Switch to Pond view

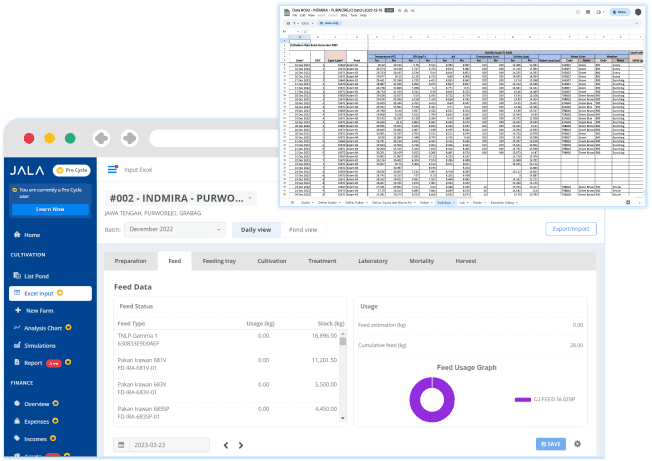coord(303,229)
